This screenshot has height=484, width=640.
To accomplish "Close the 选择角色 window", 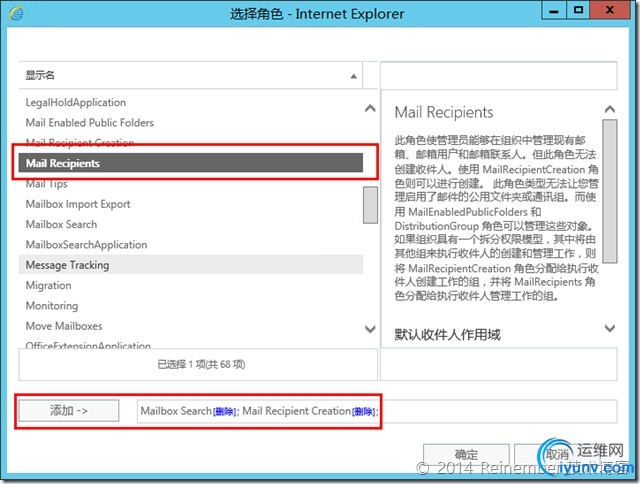I will click(610, 10).
